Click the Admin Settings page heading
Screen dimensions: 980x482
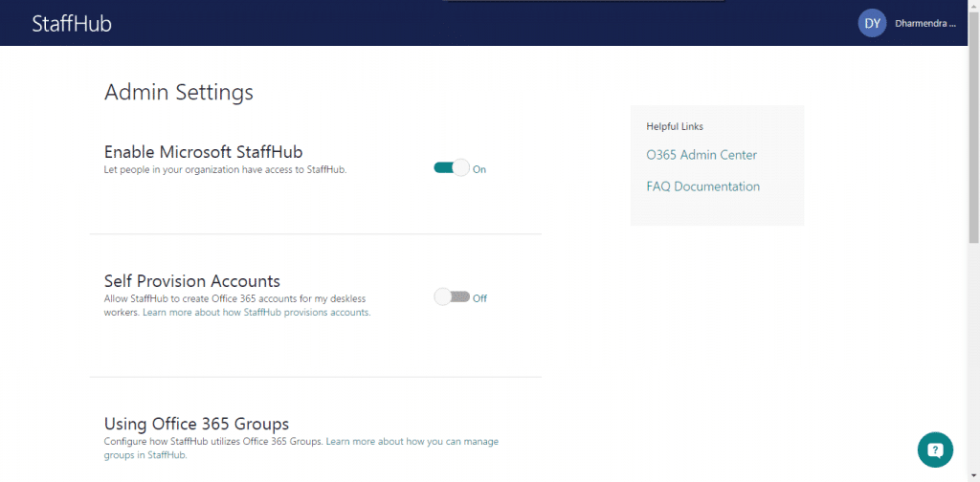coord(178,92)
